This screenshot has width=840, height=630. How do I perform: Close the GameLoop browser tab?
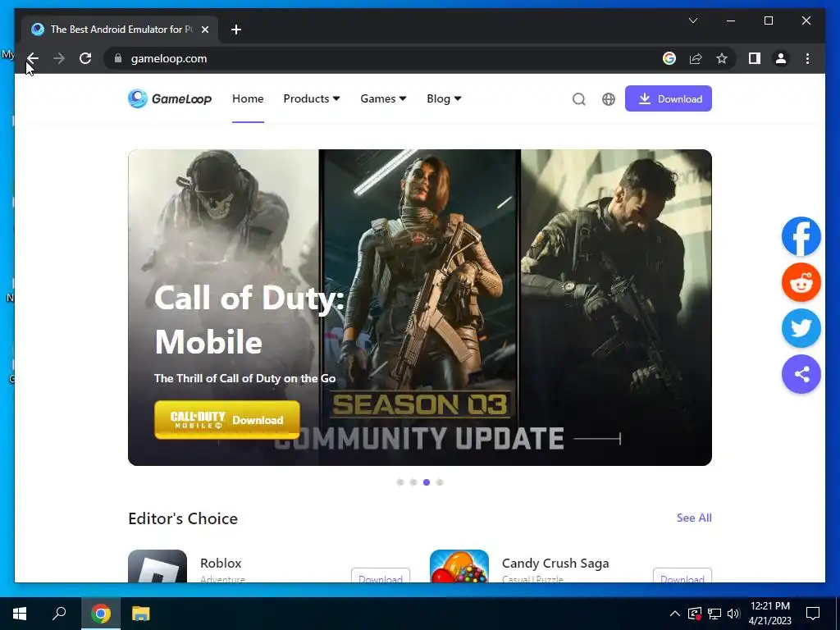coord(204,30)
